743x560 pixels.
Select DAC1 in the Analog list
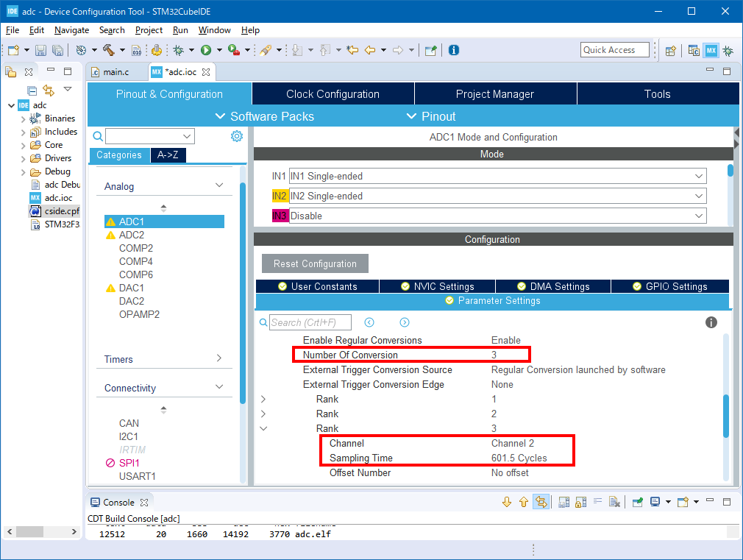pyautogui.click(x=131, y=288)
